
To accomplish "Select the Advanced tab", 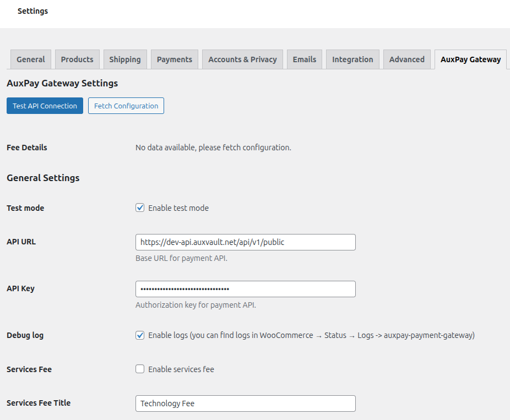I will pos(406,59).
